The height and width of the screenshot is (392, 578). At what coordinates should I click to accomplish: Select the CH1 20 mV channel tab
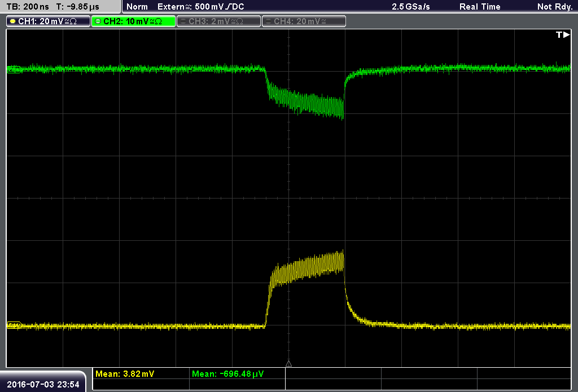[49, 21]
